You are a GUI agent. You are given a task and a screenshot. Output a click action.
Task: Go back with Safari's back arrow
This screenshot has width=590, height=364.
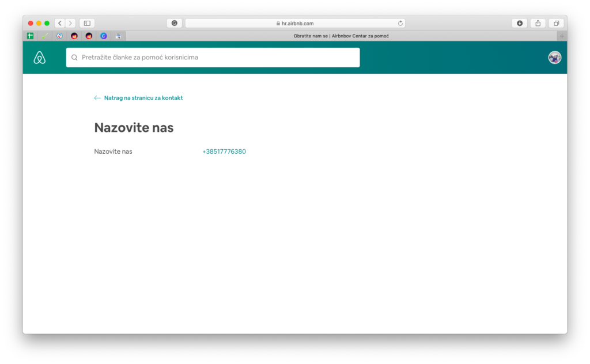(60, 23)
